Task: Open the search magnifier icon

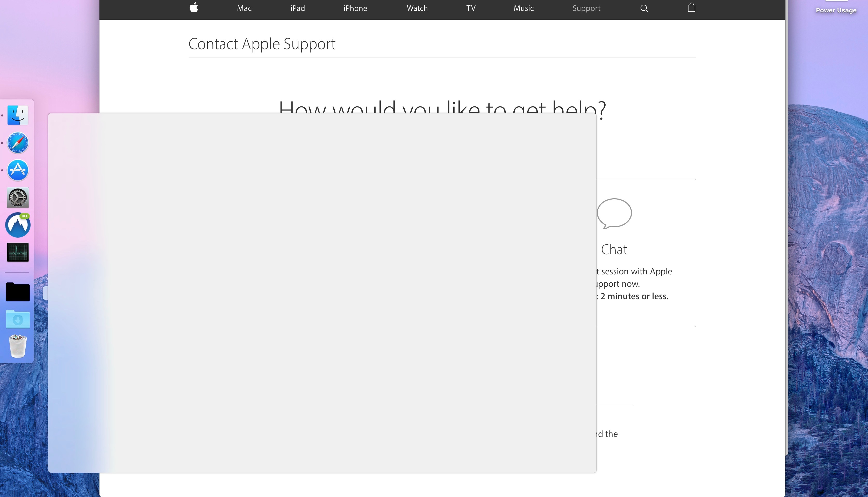Action: [x=644, y=8]
